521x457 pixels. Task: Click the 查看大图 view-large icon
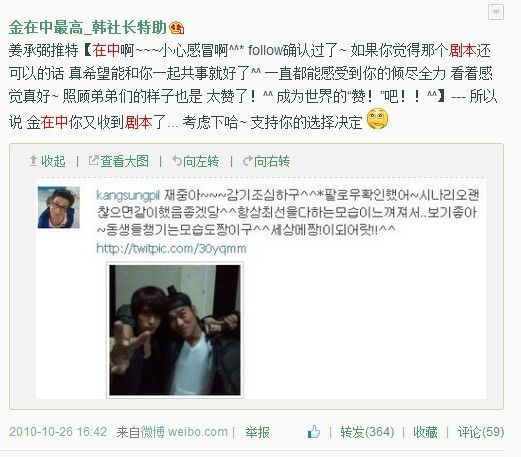click(x=93, y=161)
